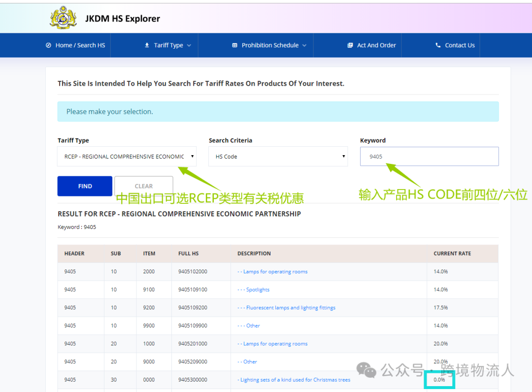Open the HS Code search criteria dropdown
The image size is (532, 392).
click(278, 156)
